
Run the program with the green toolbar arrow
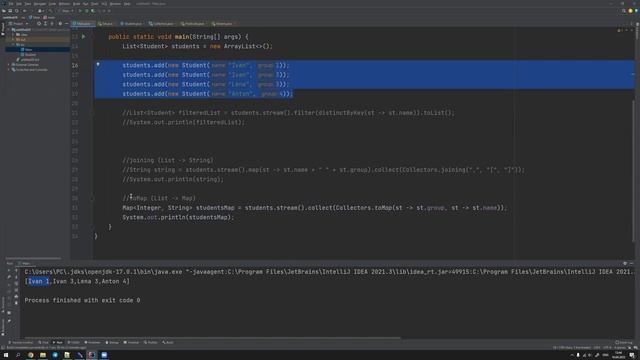80,11
